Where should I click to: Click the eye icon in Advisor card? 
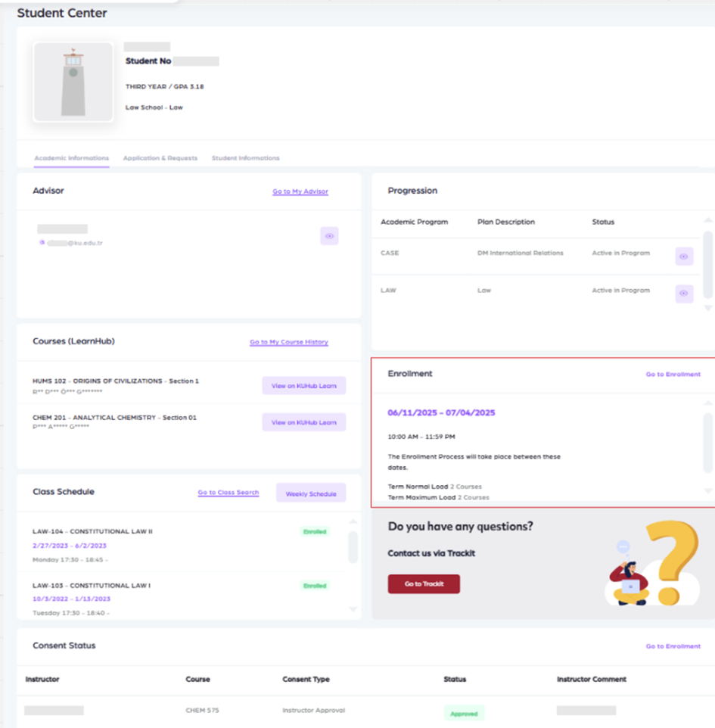tap(329, 236)
